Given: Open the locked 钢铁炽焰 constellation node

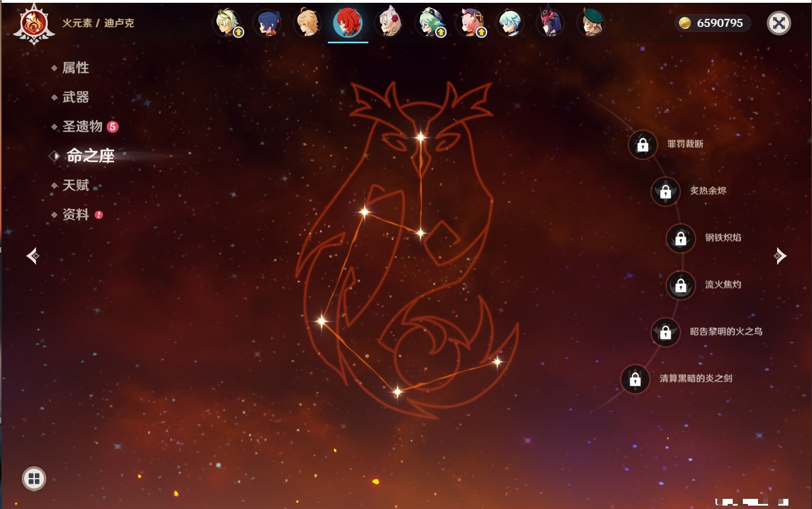Looking at the screenshot, I should (681, 238).
